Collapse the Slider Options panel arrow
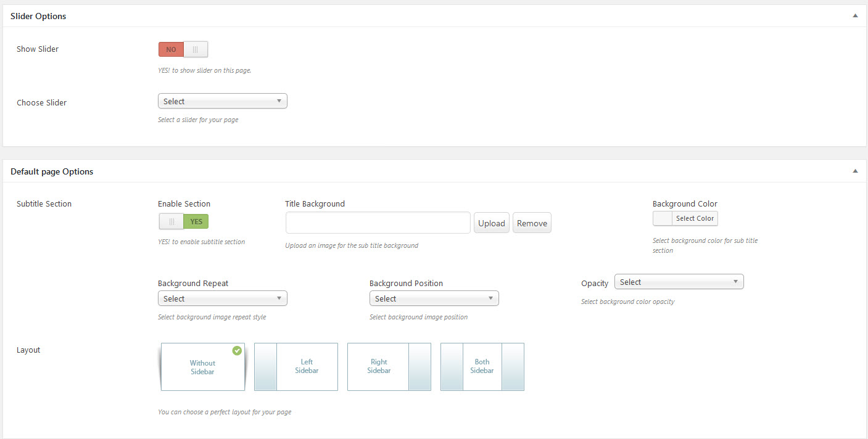The width and height of the screenshot is (868, 439). coord(855,16)
